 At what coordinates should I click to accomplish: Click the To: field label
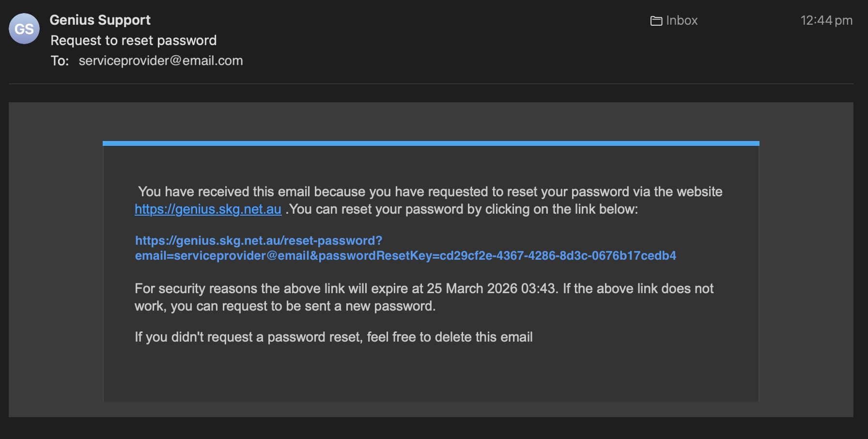60,61
